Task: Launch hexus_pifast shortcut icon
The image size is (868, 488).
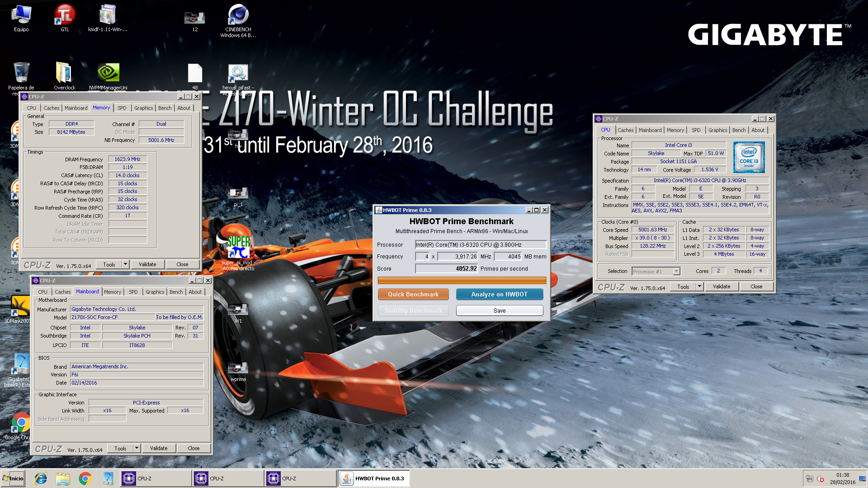Action: click(238, 78)
